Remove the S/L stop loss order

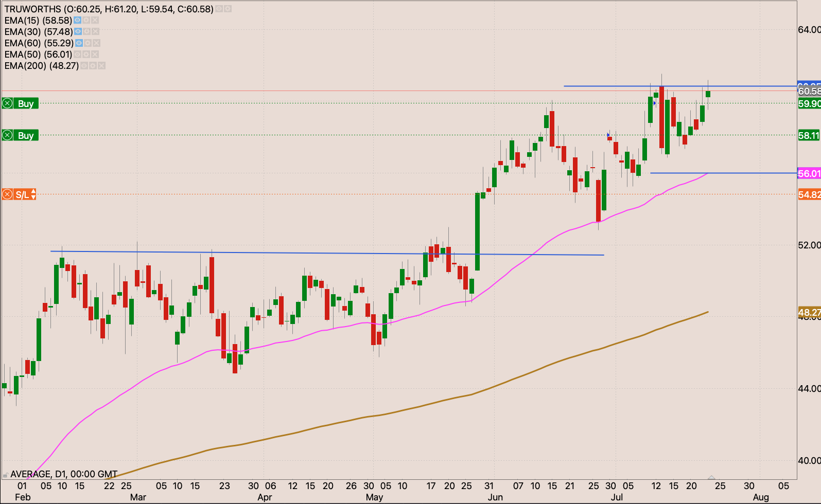[x=7, y=194]
